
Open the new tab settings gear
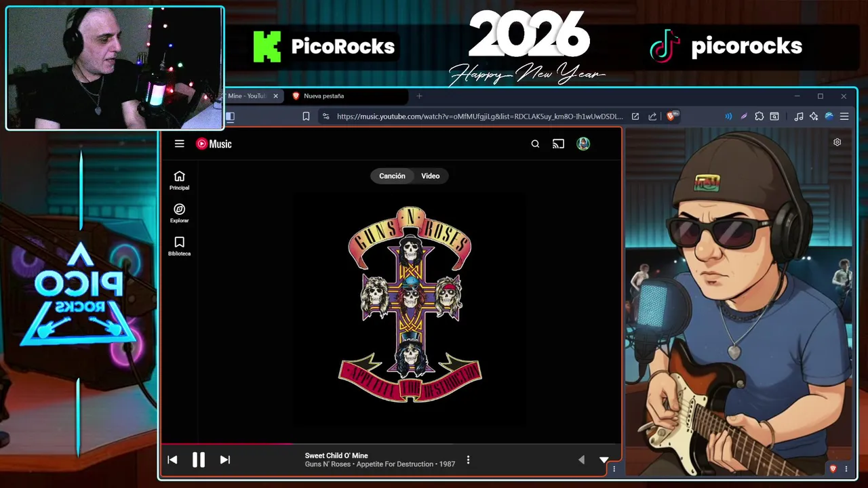pyautogui.click(x=837, y=142)
